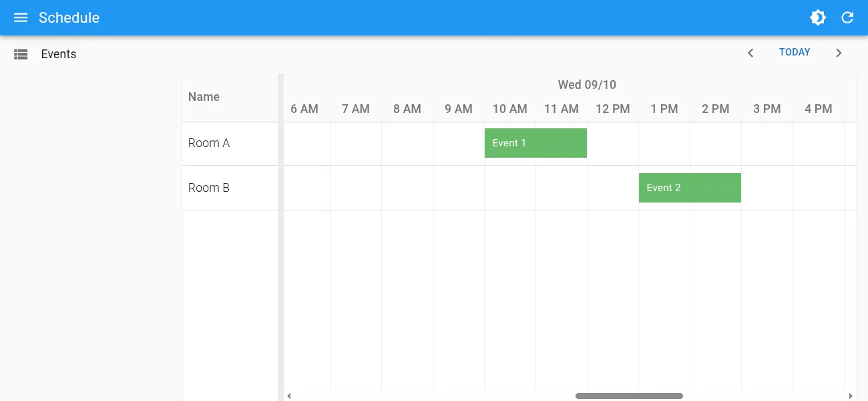The height and width of the screenshot is (401, 868).
Task: Open Event 1 in Room A
Action: 534,143
